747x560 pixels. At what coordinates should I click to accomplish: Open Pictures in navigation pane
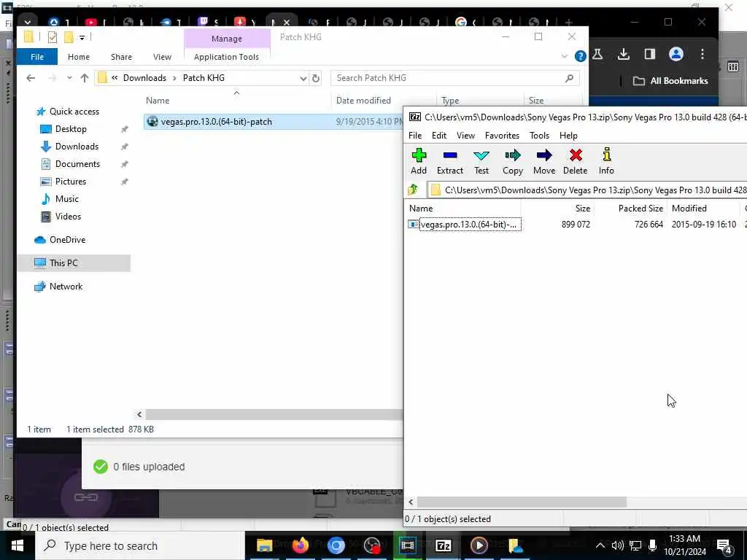pos(71,182)
